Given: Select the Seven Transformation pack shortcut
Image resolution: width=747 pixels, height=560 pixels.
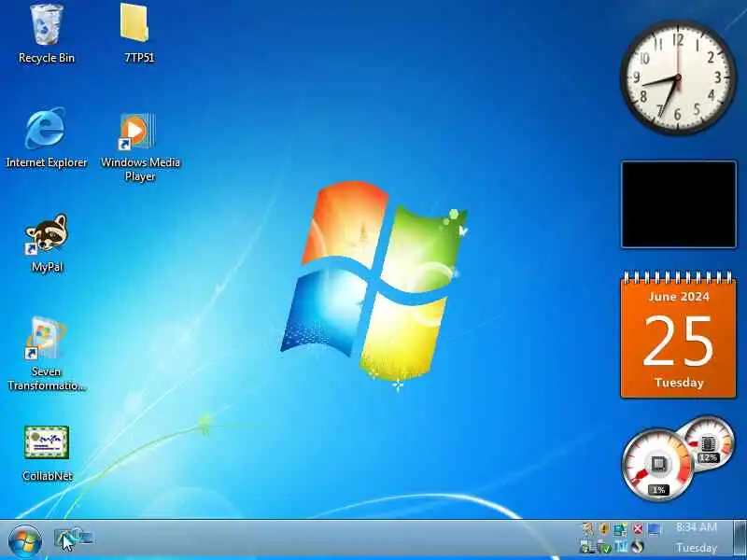Looking at the screenshot, I should 46,355.
